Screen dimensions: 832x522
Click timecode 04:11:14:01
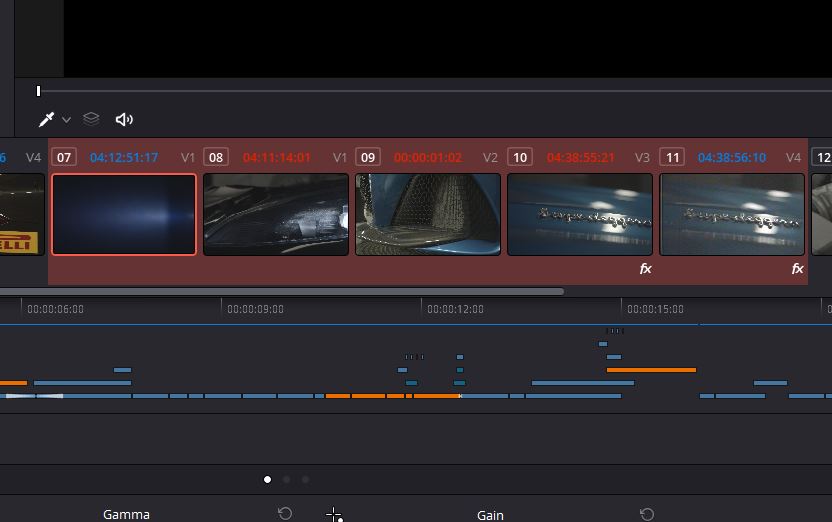(x=276, y=158)
